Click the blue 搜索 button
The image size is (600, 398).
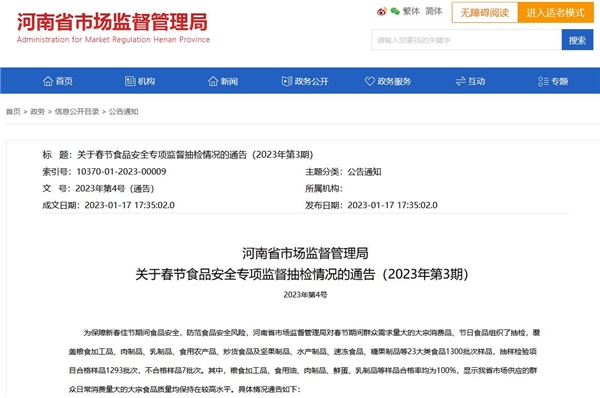[x=577, y=40]
